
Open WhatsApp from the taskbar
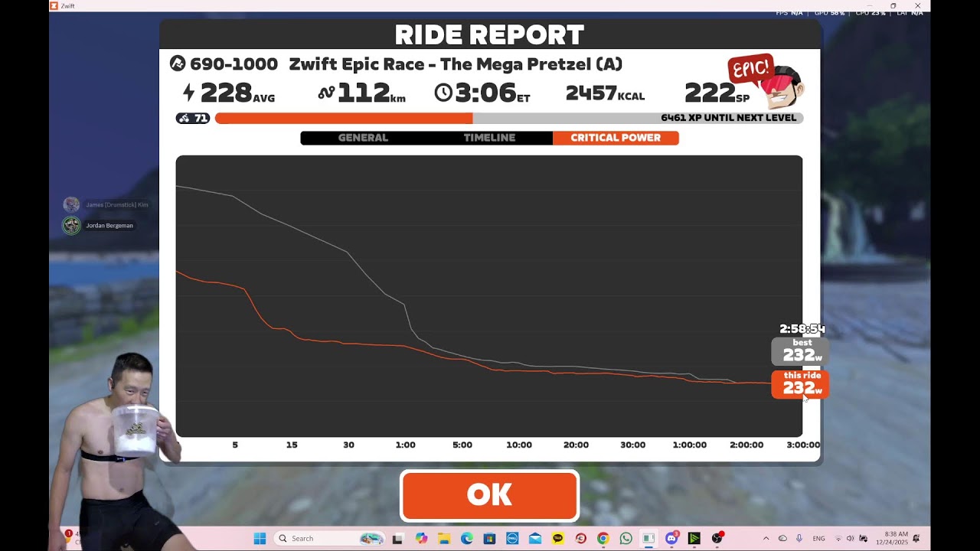626,539
